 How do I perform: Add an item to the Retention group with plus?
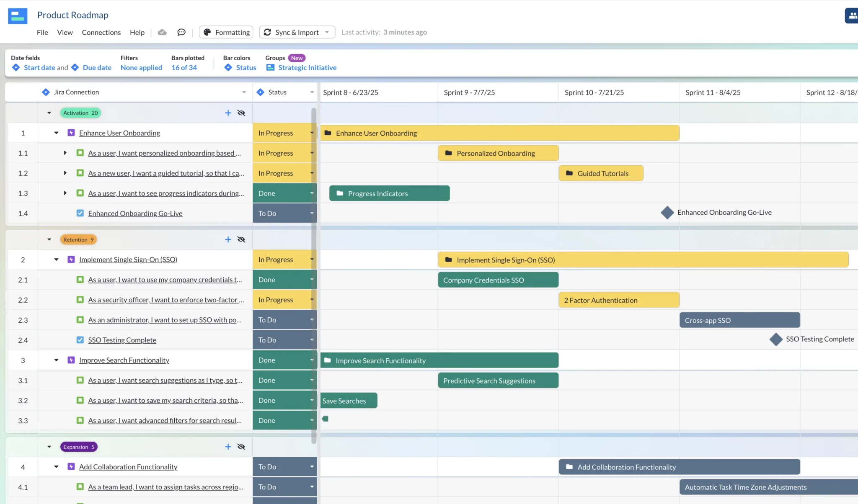pyautogui.click(x=228, y=239)
